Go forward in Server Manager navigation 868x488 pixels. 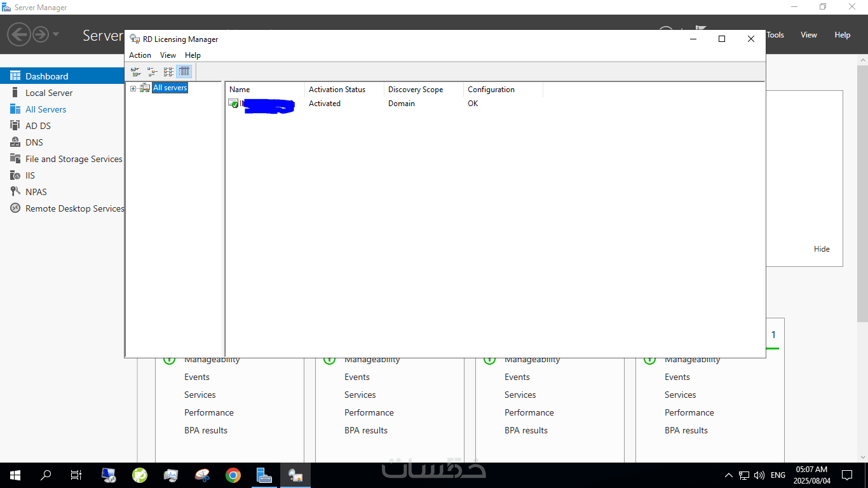41,34
